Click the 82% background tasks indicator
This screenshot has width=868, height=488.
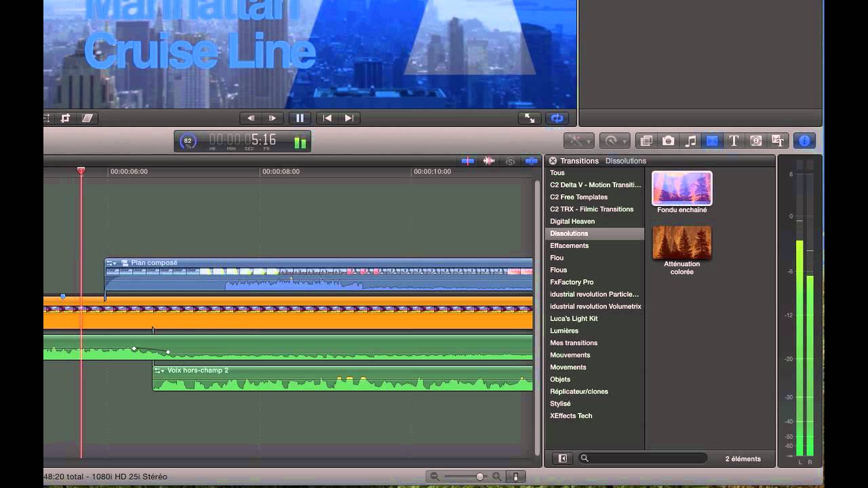pyautogui.click(x=188, y=142)
